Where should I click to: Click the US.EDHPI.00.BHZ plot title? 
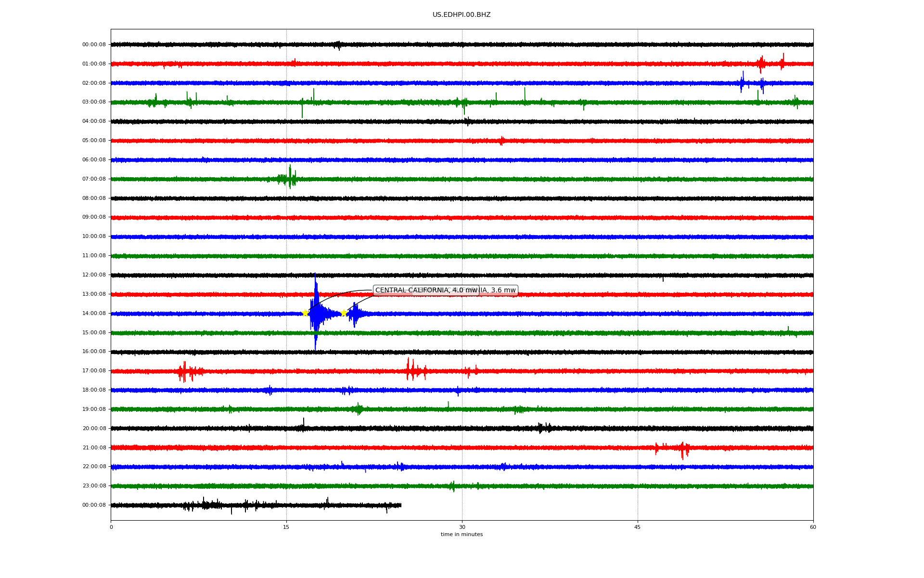click(462, 15)
